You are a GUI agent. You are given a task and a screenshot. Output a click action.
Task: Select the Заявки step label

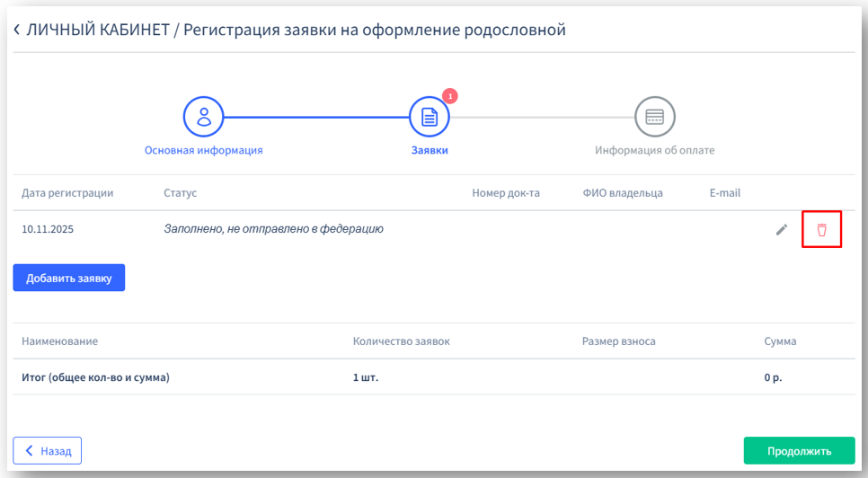(429, 150)
